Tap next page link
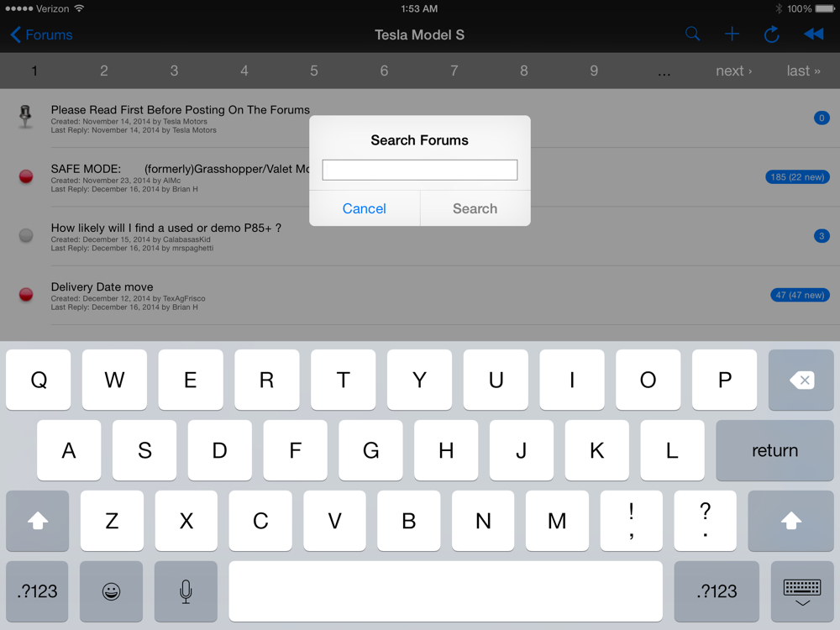The width and height of the screenshot is (840, 630). point(734,71)
